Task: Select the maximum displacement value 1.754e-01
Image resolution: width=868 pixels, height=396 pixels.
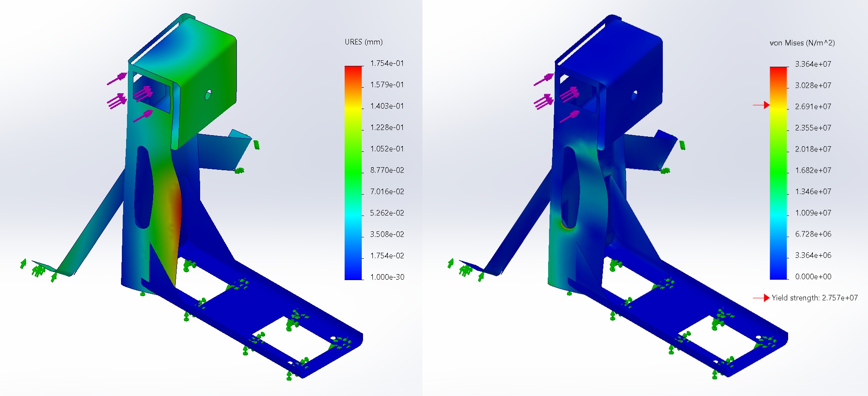Action: click(x=387, y=63)
